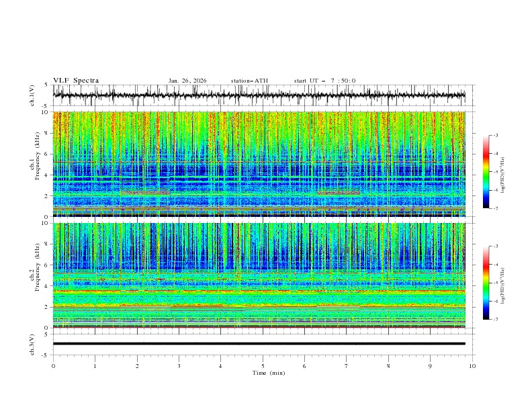Select the start UT time label

(x=324, y=81)
